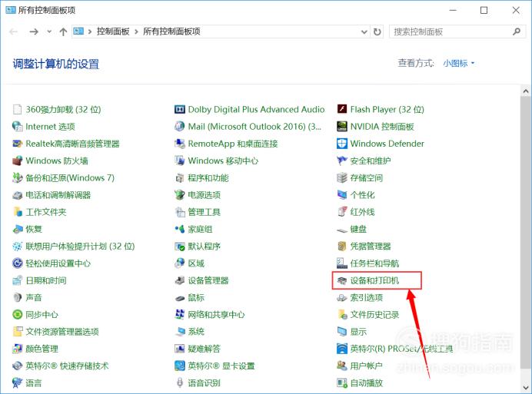Open the 默认程序 link
The image size is (532, 394).
204,247
